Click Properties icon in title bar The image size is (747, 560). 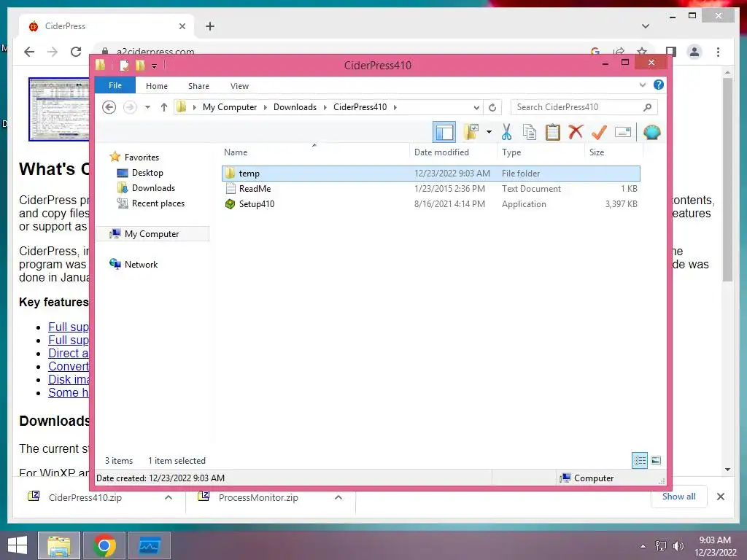pyautogui.click(x=124, y=65)
